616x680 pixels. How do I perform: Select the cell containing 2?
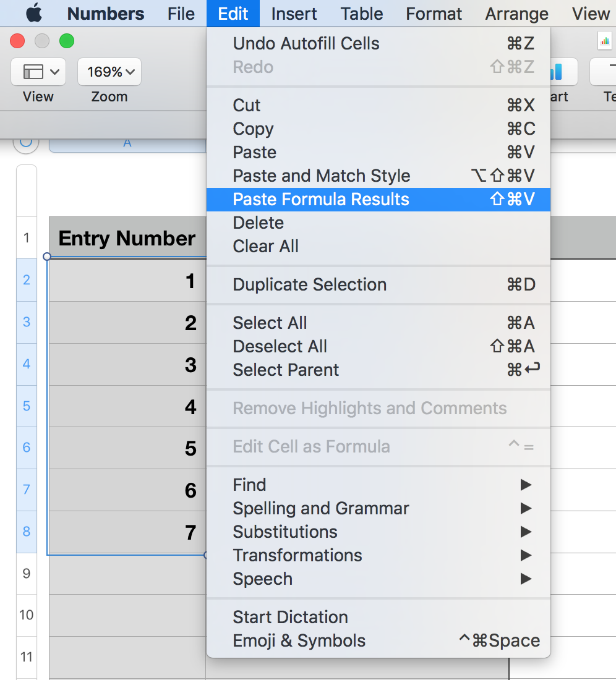click(127, 322)
